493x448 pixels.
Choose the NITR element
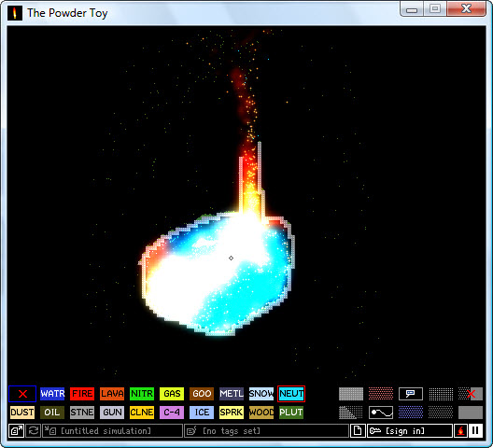tap(142, 394)
